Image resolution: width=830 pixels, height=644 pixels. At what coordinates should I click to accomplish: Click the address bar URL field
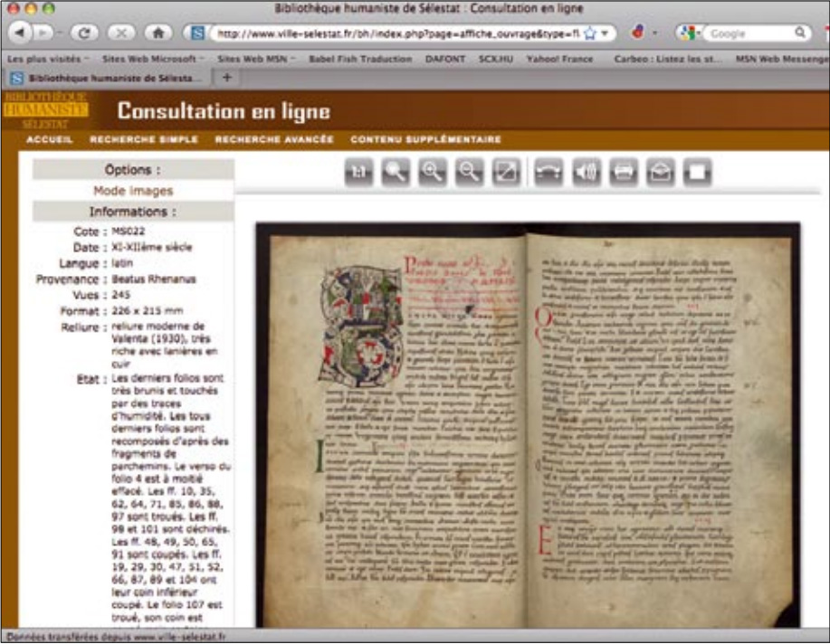(398, 33)
